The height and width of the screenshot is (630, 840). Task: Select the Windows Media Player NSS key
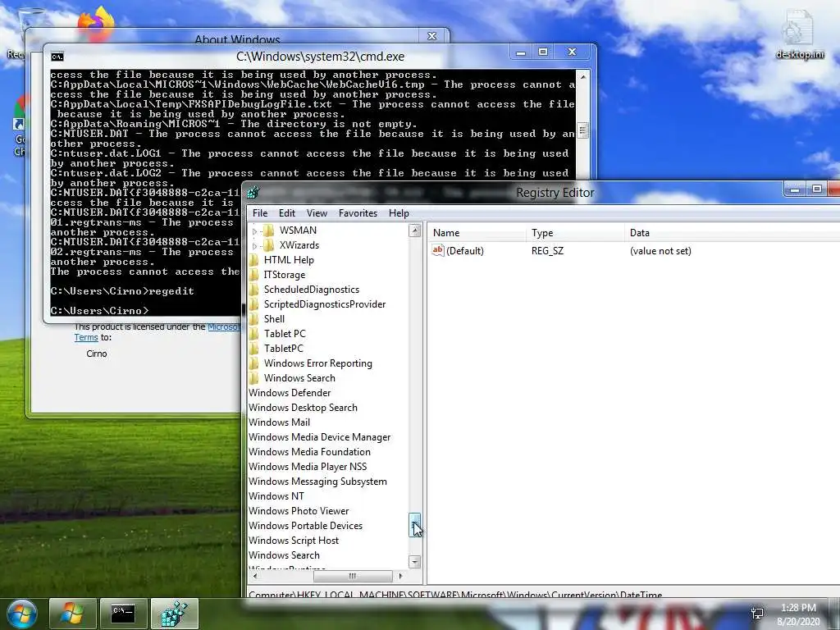[308, 467]
